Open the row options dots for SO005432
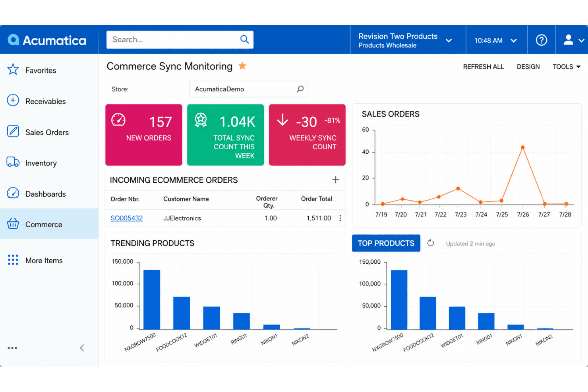 point(340,218)
